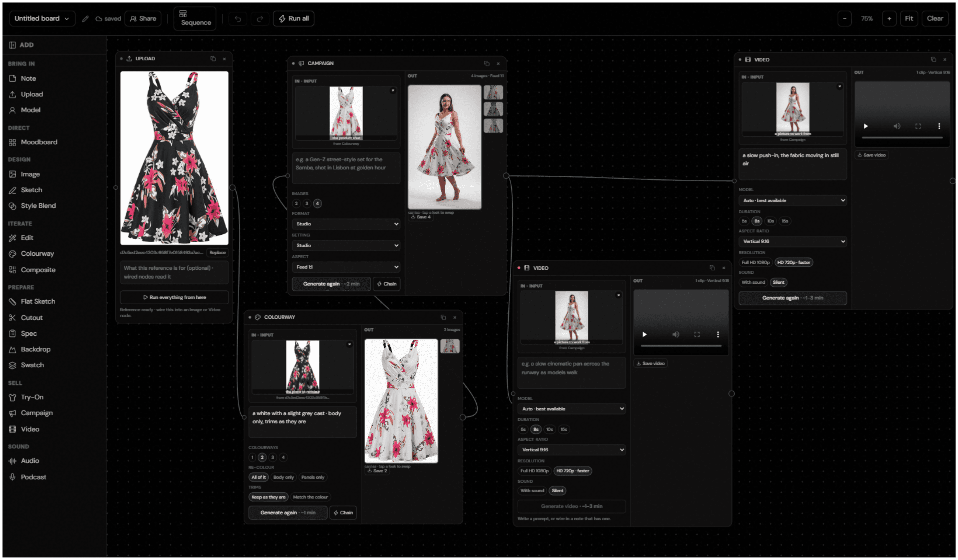958x560 pixels.
Task: Click video progress bar in upper-right Video node
Action: point(902,137)
